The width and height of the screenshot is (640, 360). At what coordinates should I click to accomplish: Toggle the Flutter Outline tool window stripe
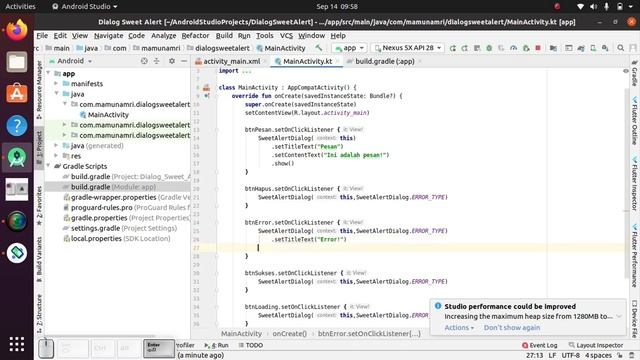(634, 121)
